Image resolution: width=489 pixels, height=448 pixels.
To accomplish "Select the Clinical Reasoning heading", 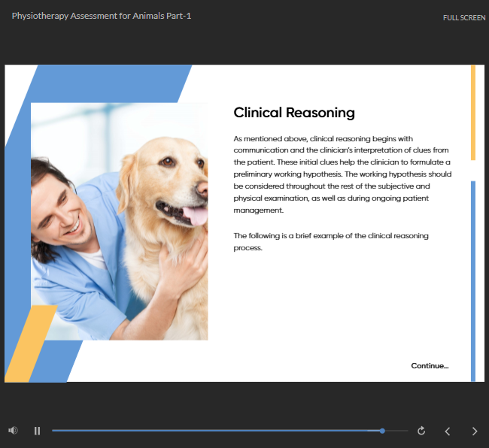I will coord(293,113).
